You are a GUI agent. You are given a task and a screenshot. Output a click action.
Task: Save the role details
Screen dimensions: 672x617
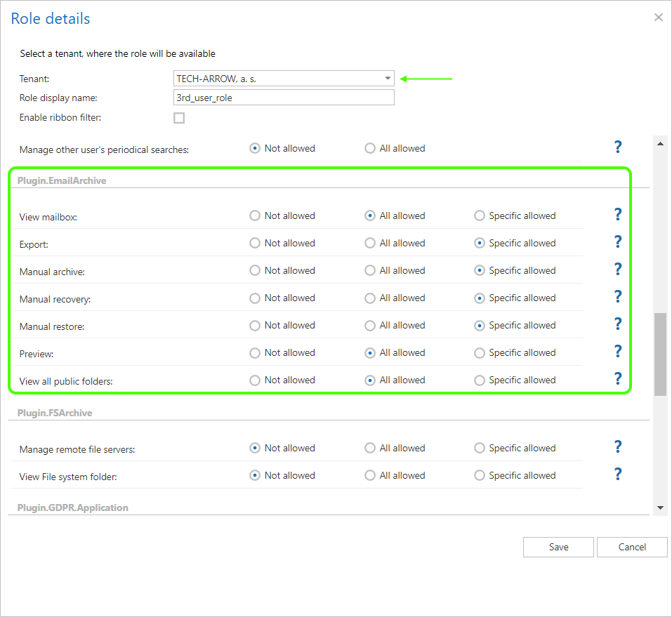(558, 547)
